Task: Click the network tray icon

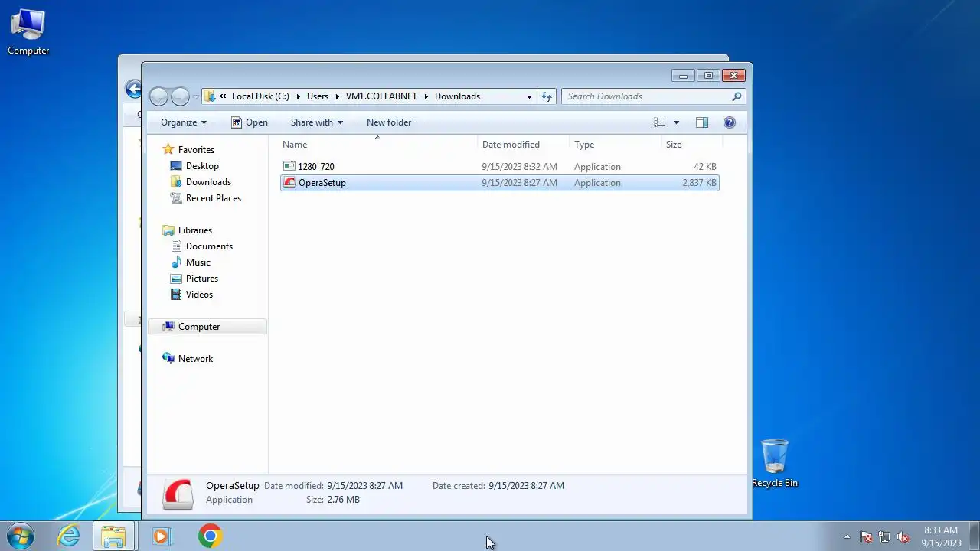Action: click(884, 537)
